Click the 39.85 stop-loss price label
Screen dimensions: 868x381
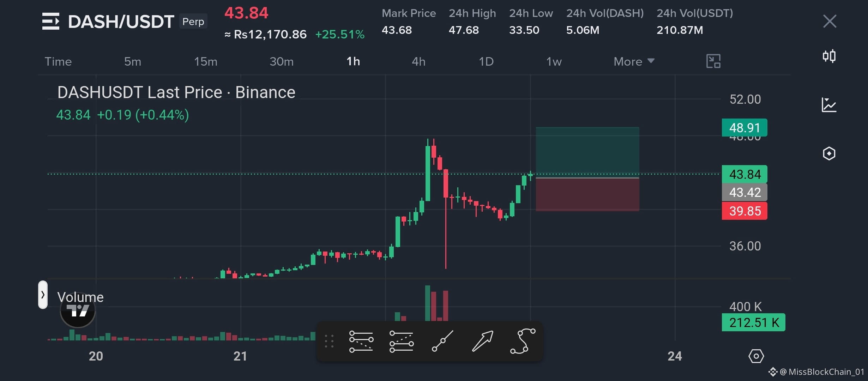tap(745, 211)
